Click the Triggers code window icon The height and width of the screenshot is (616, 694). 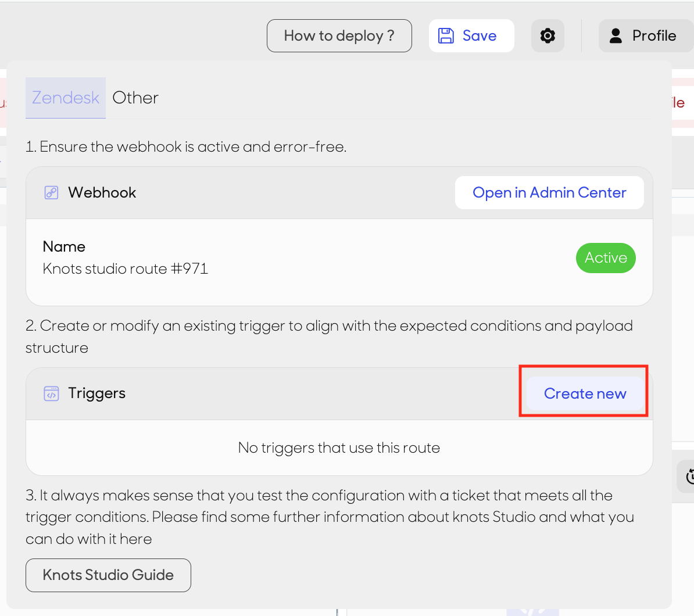(51, 393)
